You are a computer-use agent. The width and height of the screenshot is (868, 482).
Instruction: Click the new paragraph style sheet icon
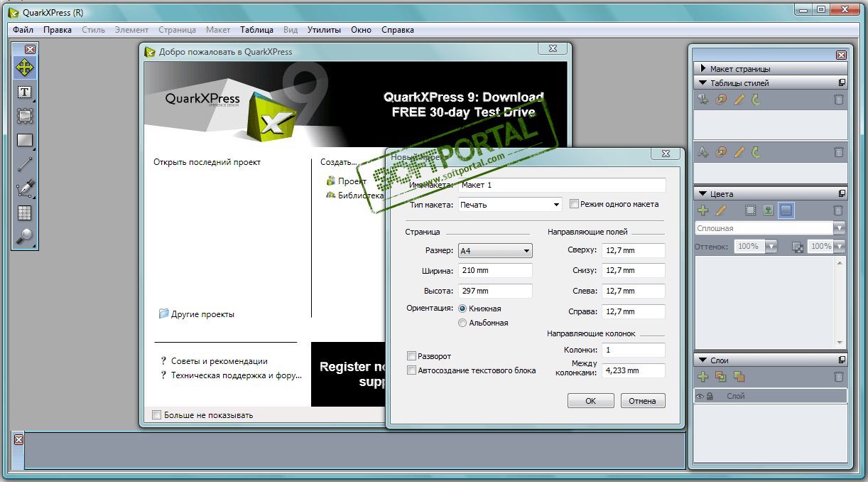703,100
